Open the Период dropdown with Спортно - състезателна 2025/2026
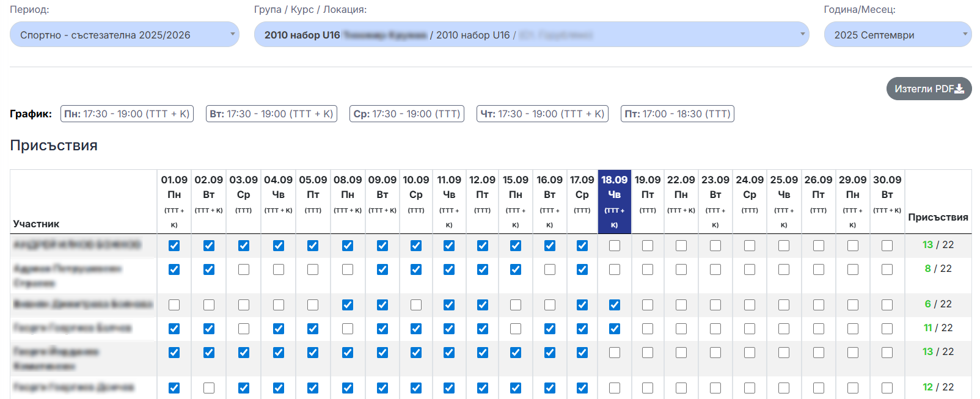The image size is (980, 399). pos(124,35)
